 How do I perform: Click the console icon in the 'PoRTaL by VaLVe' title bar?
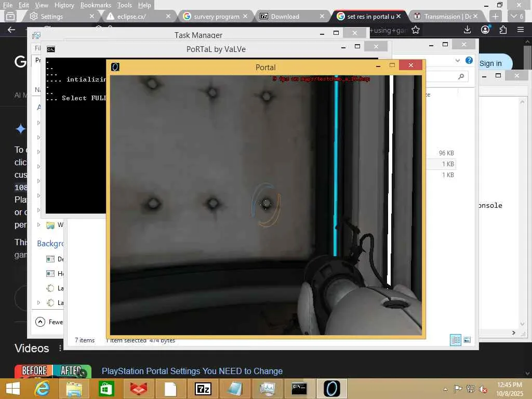coord(51,49)
